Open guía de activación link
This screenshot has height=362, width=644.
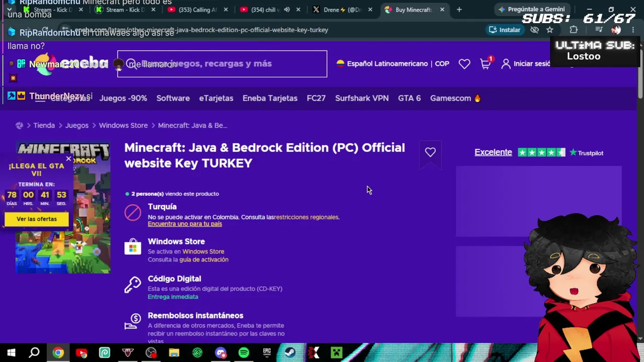point(204,259)
